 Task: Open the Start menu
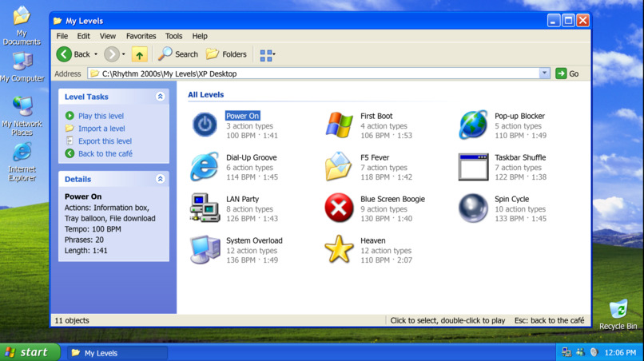(x=30, y=352)
